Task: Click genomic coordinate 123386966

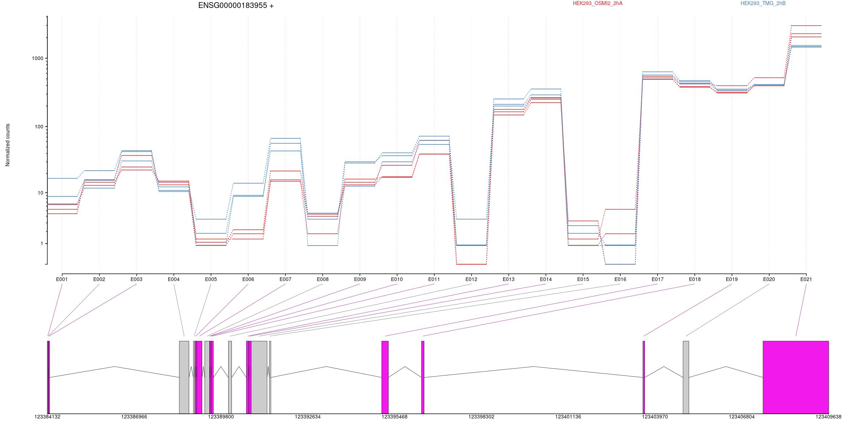Action: [134, 417]
